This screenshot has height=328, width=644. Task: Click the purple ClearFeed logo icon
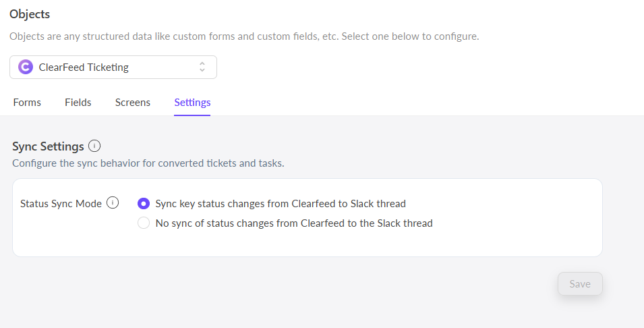point(26,67)
